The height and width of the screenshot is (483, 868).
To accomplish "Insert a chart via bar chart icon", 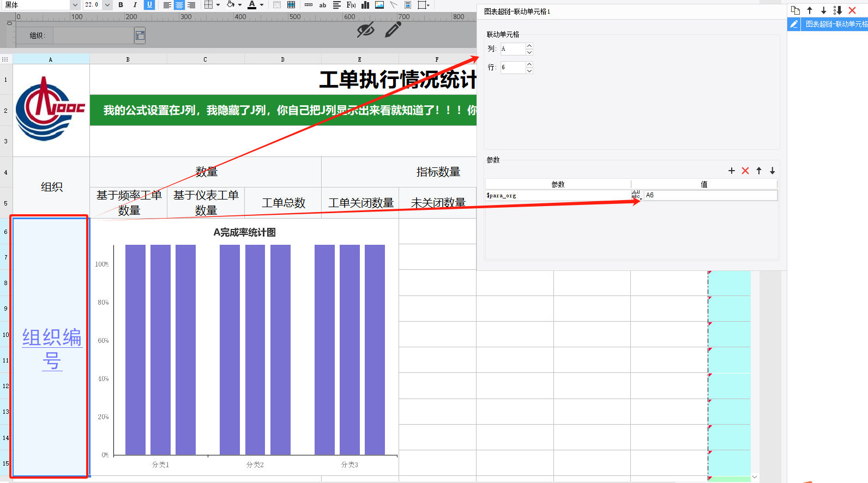I will [365, 5].
